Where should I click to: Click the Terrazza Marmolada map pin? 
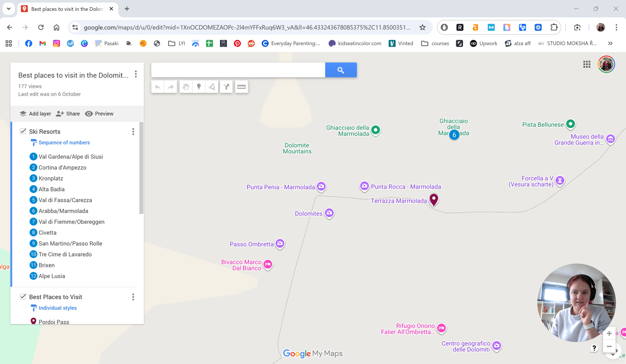[x=434, y=199]
